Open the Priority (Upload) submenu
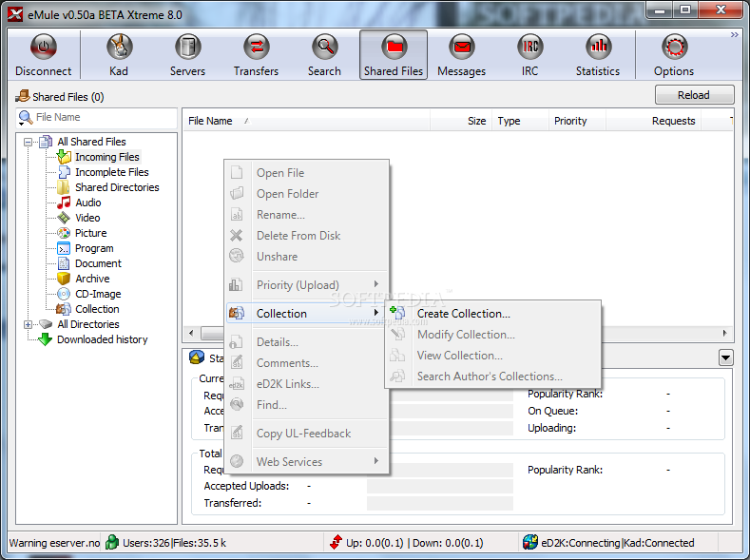Image resolution: width=750 pixels, height=560 pixels. (307, 285)
